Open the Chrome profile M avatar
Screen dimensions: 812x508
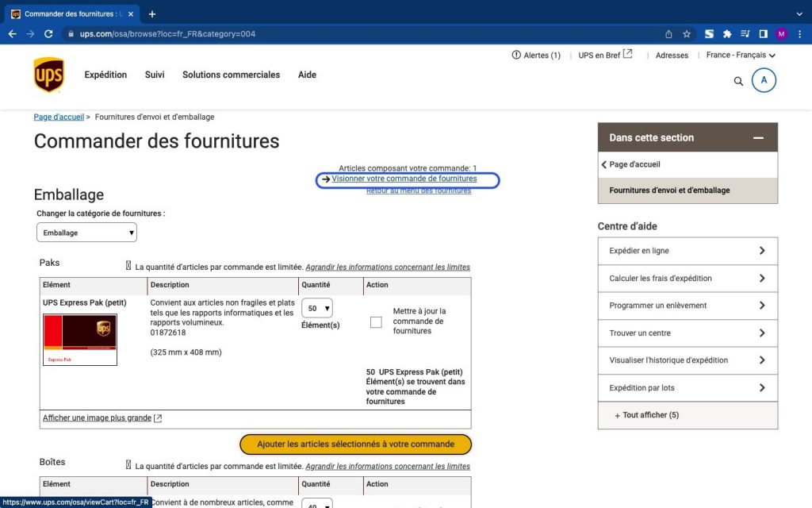tap(781, 33)
